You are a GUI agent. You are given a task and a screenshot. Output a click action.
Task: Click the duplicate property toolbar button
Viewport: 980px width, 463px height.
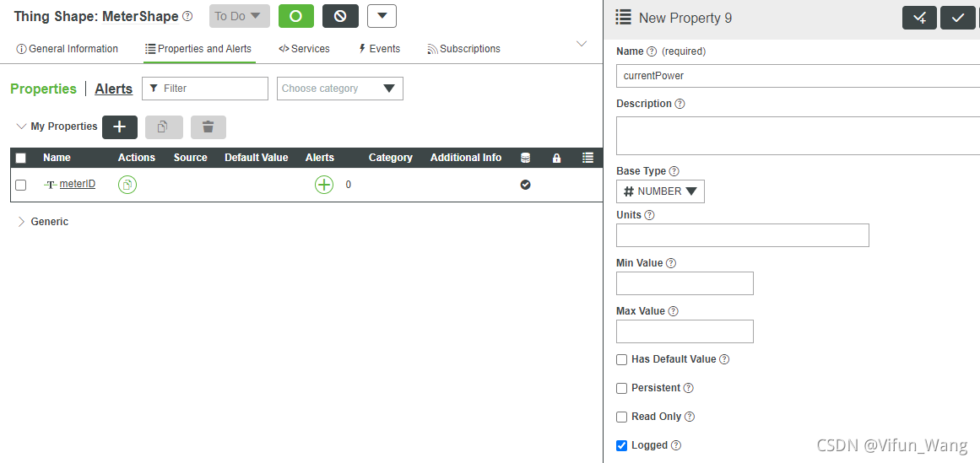click(x=164, y=127)
